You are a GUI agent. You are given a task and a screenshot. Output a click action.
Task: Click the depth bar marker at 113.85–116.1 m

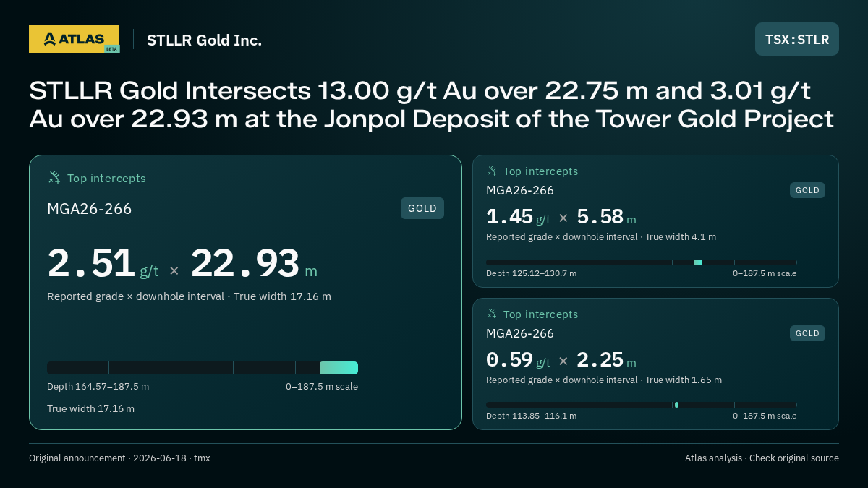pos(676,405)
